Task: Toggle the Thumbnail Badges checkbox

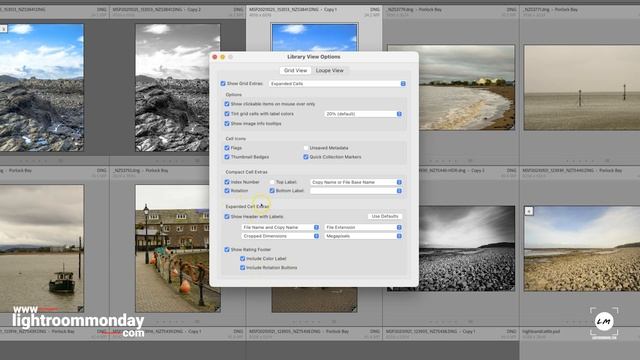Action: pyautogui.click(x=227, y=157)
